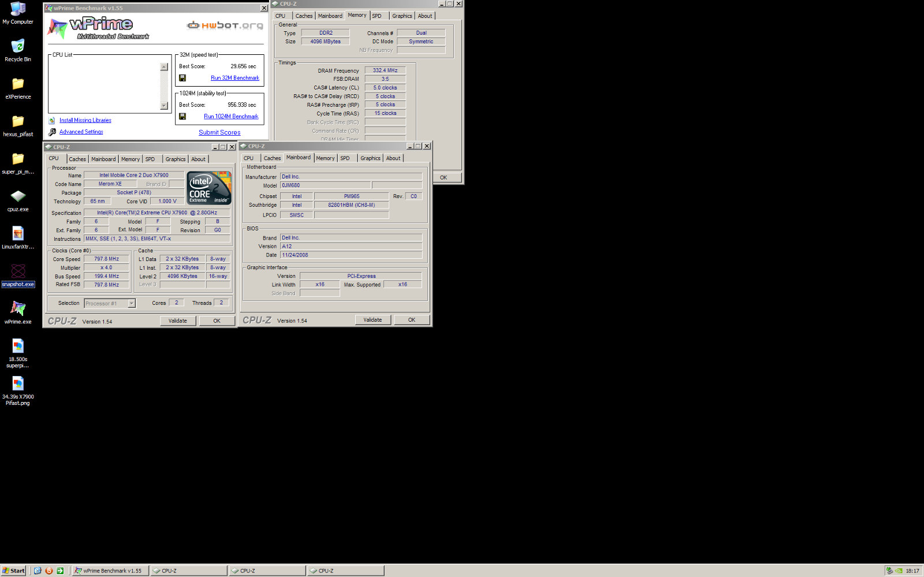
Task: Click Validate in the Mainboard window
Action: [x=372, y=320]
